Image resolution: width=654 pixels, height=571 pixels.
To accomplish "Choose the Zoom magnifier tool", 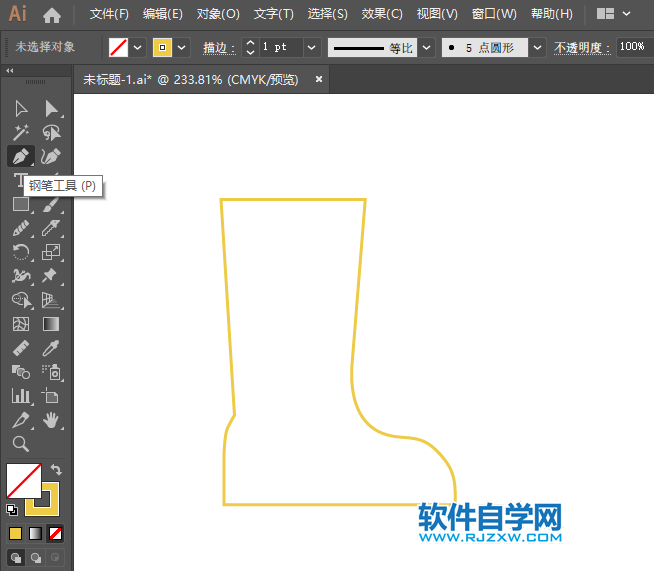I will click(x=20, y=444).
